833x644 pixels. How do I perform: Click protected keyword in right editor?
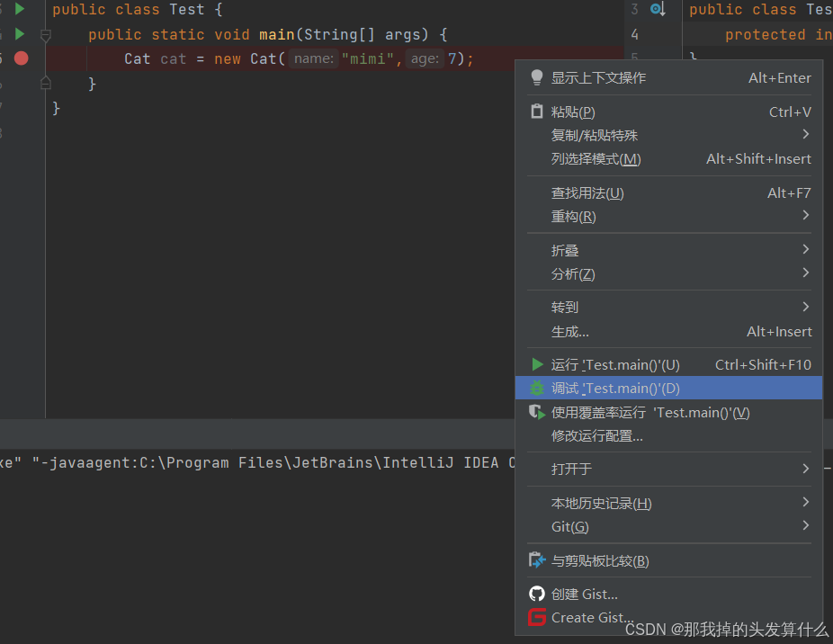766,35
